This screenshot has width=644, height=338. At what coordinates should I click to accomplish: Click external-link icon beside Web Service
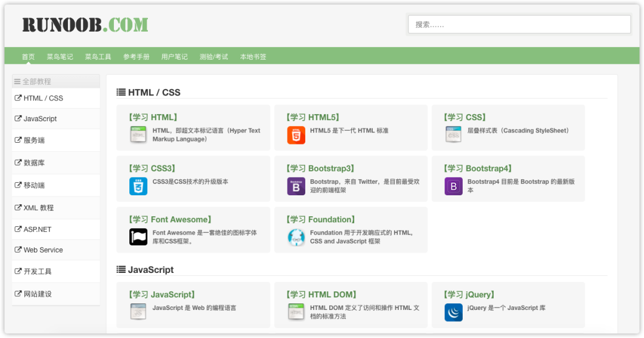point(18,250)
